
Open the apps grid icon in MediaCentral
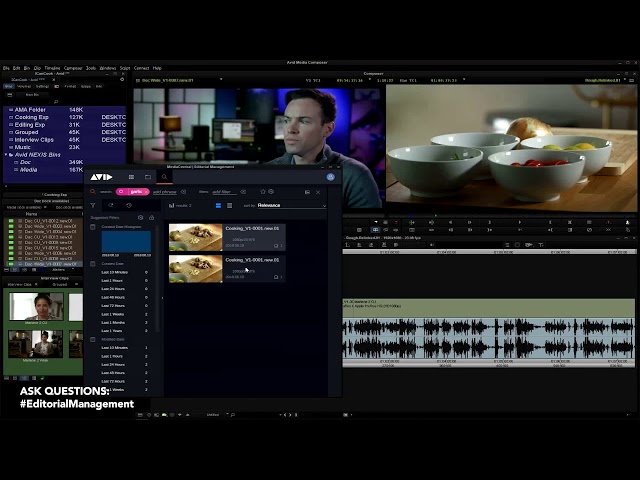[131, 177]
